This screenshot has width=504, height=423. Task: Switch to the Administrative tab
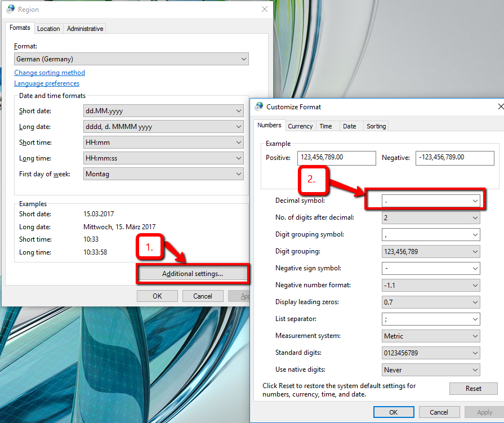84,28
